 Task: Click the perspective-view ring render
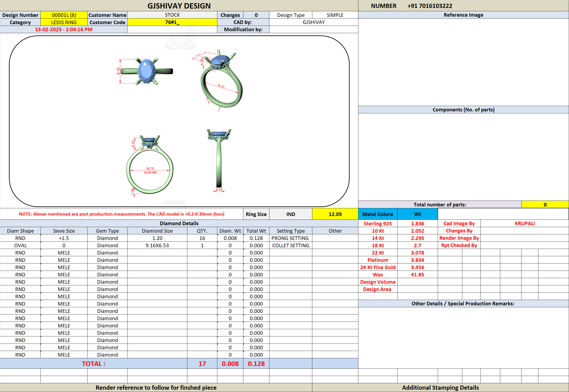221,80
